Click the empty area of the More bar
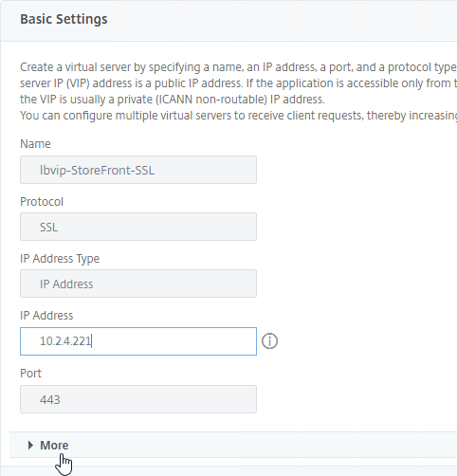The height and width of the screenshot is (476, 457). pos(263,445)
